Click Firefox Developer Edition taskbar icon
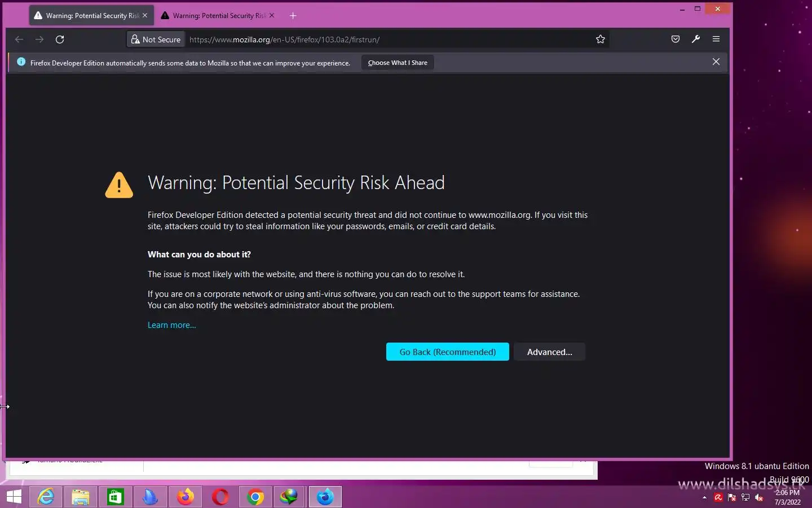Viewport: 812px width, 508px height. (x=325, y=497)
